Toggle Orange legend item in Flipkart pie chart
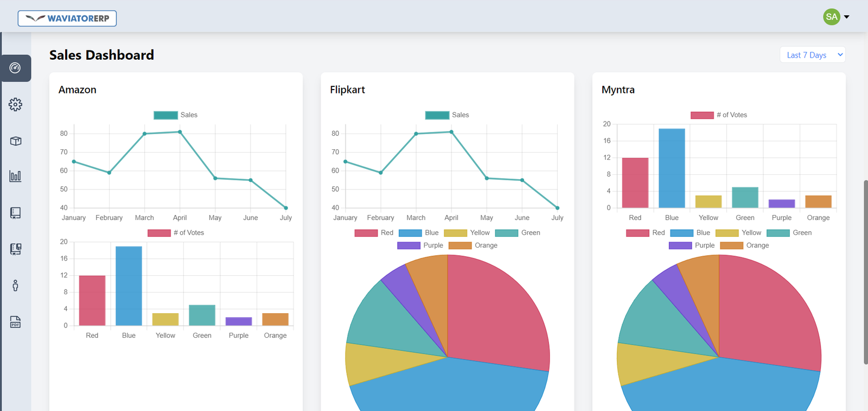 click(x=473, y=245)
